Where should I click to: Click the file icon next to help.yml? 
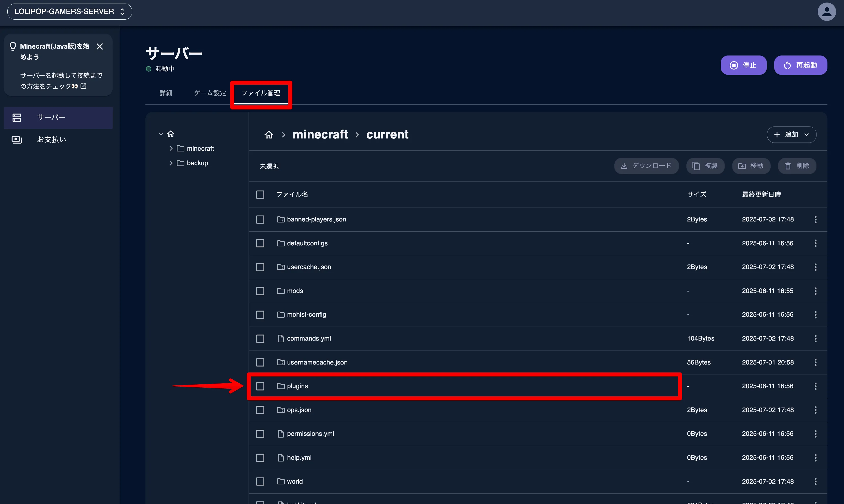coord(281,457)
